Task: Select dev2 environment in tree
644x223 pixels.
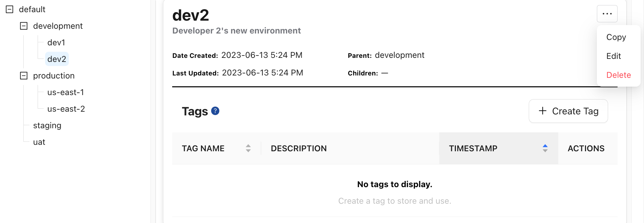Action: (x=57, y=59)
